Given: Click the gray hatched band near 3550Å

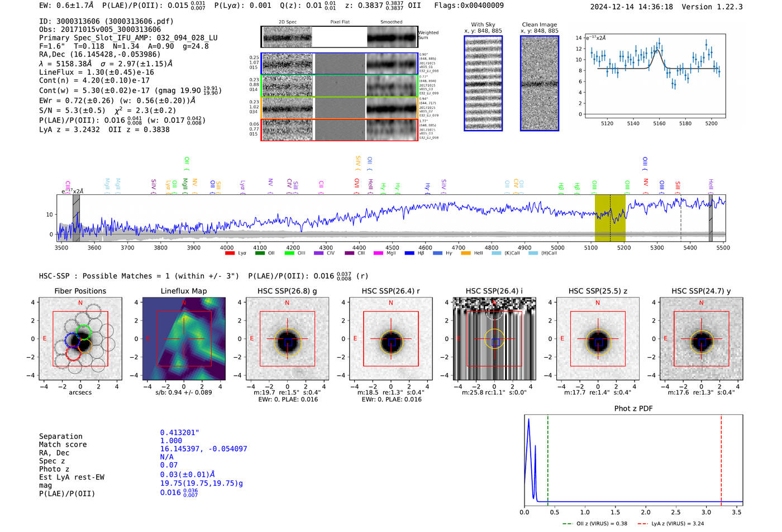Looking at the screenshot, I should click(76, 218).
